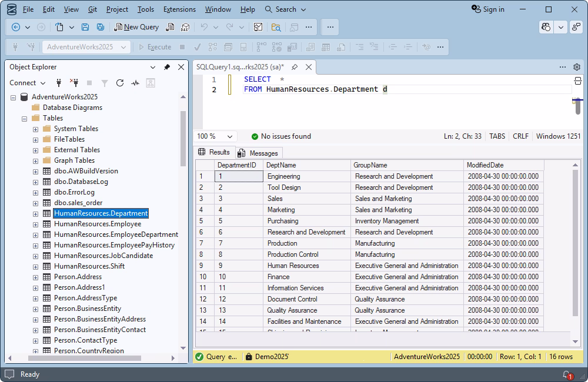Image resolution: width=588 pixels, height=382 pixels.
Task: Expand the dbo.ErrorLog table node
Action: [x=35, y=193]
